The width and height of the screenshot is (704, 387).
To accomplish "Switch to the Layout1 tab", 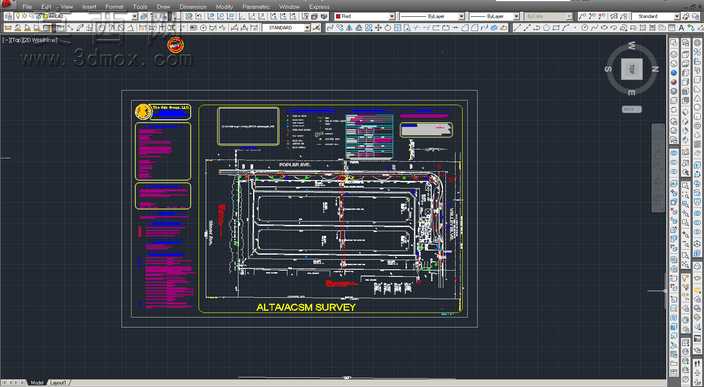I will 58,383.
